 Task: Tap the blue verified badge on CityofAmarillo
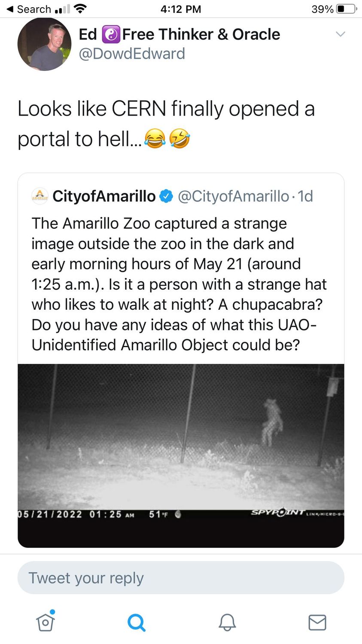(166, 196)
